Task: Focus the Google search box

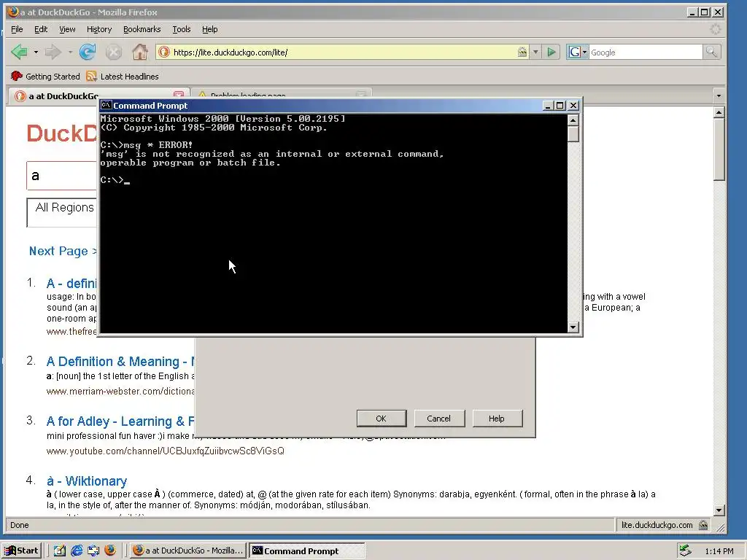Action: [646, 52]
